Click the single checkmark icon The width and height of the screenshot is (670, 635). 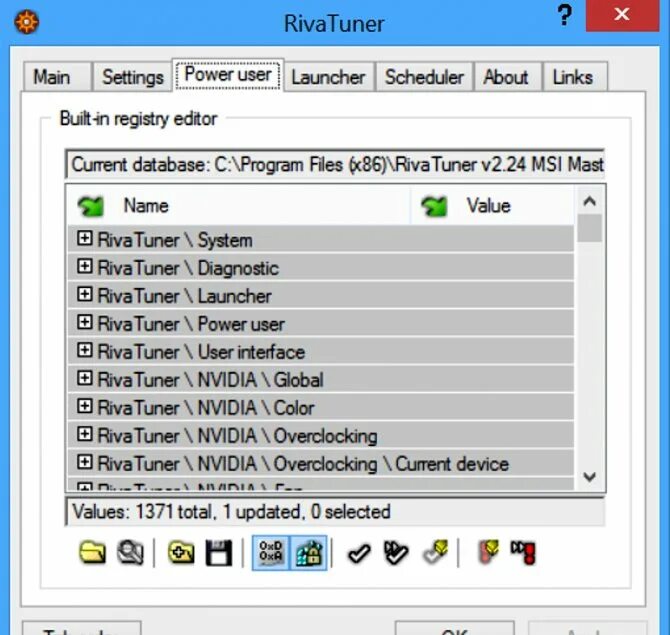359,554
